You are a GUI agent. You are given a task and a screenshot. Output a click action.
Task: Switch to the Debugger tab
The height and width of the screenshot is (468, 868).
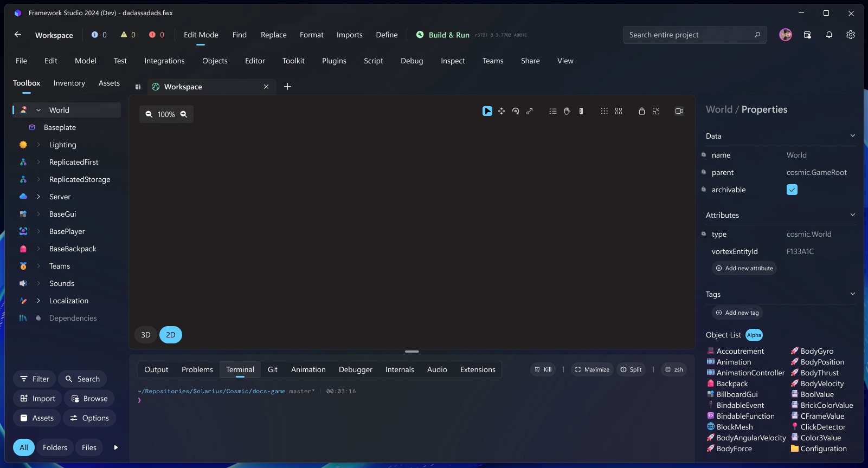coord(356,369)
